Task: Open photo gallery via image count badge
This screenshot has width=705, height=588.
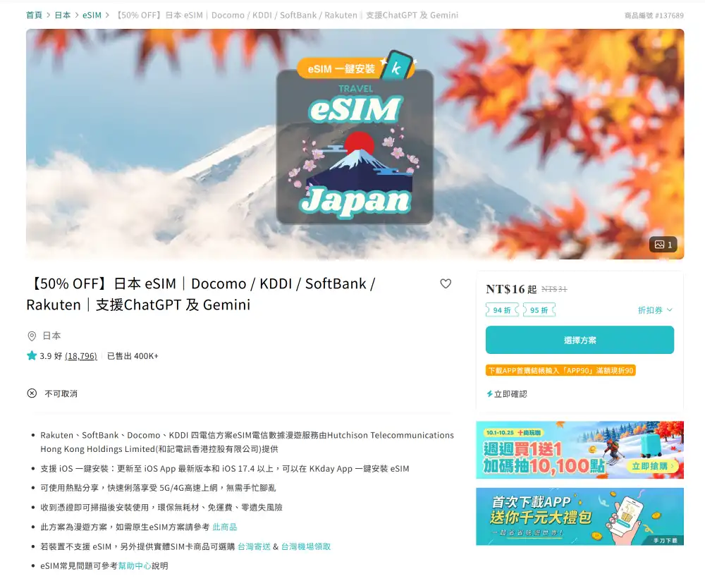Action: 663,245
